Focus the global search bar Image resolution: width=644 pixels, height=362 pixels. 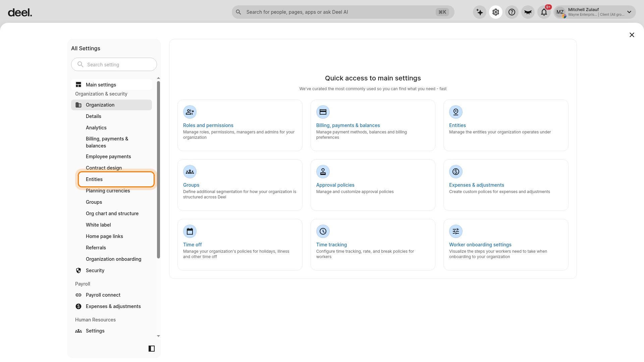tap(343, 12)
